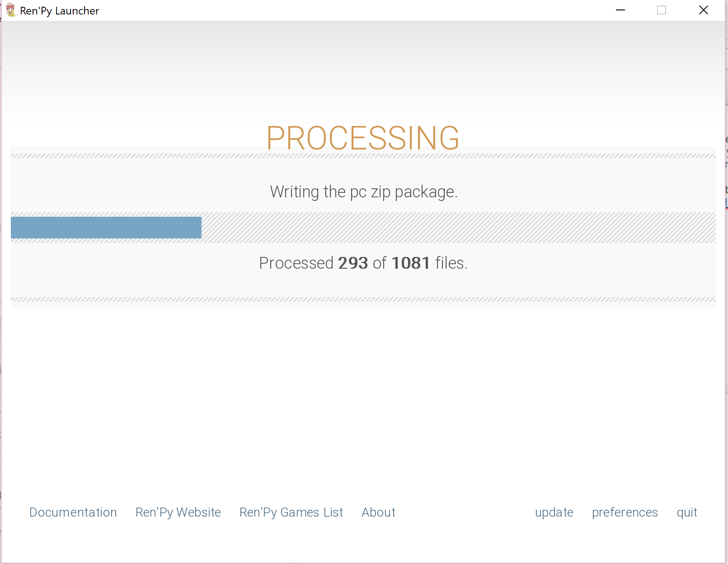
Task: Click the Ren'Py Launcher title bar text
Action: pos(59,10)
